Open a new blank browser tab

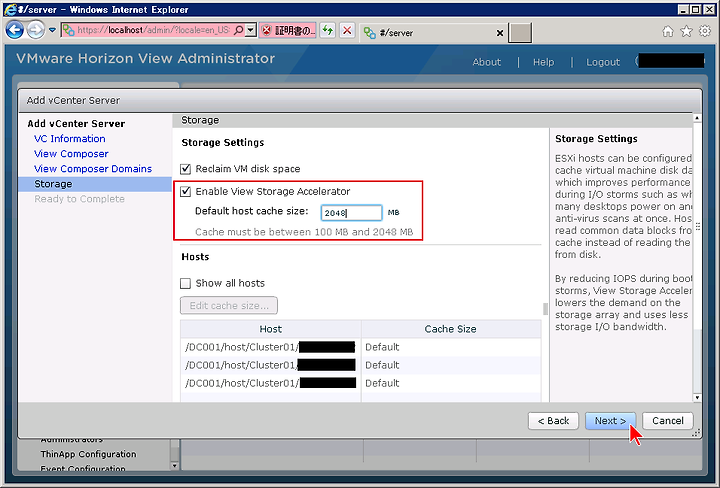click(520, 33)
